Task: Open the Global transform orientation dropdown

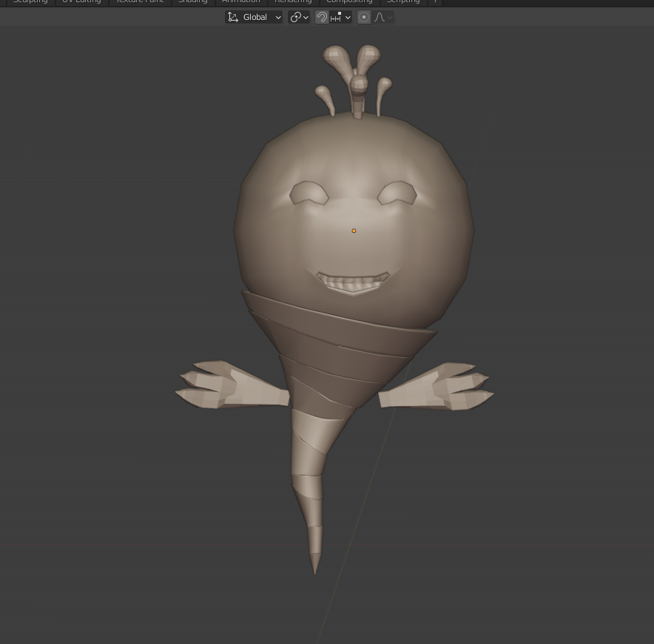Action: (x=254, y=17)
